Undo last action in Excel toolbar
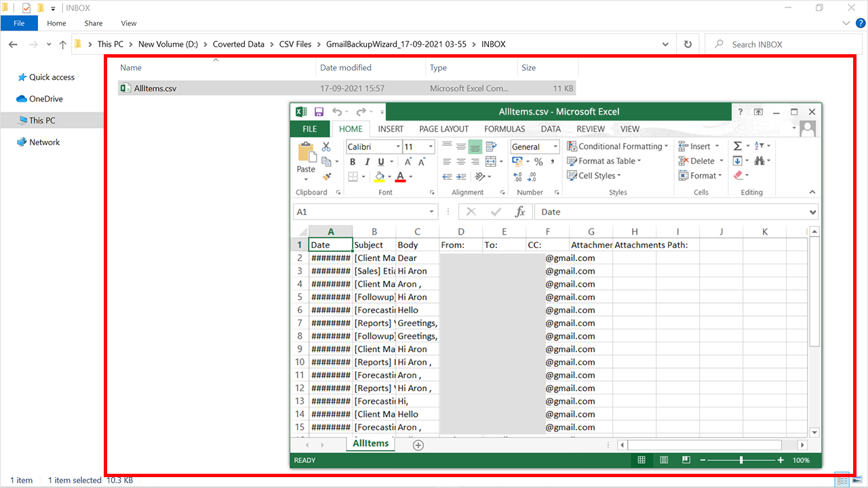This screenshot has height=488, width=868. [337, 112]
